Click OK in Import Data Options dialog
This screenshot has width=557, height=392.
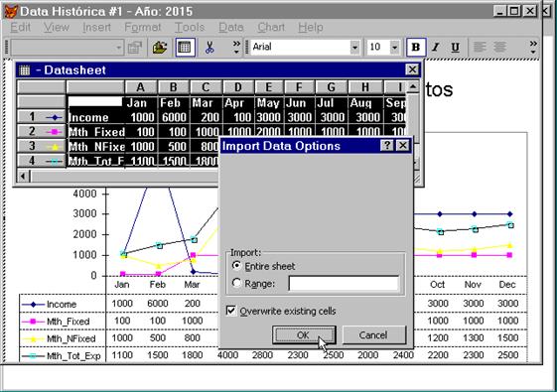(304, 335)
